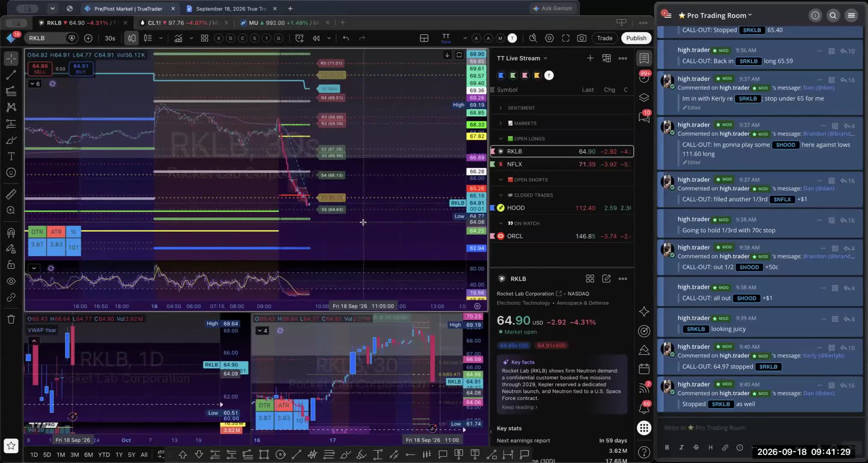Click the Publish button

(636, 38)
